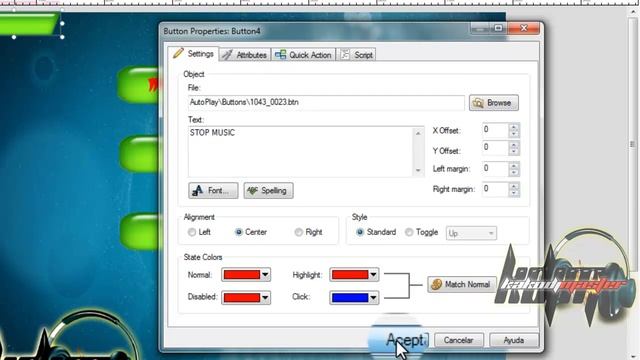Click in the STOP MUSIC text box
This screenshot has width=640, height=360.
301,151
